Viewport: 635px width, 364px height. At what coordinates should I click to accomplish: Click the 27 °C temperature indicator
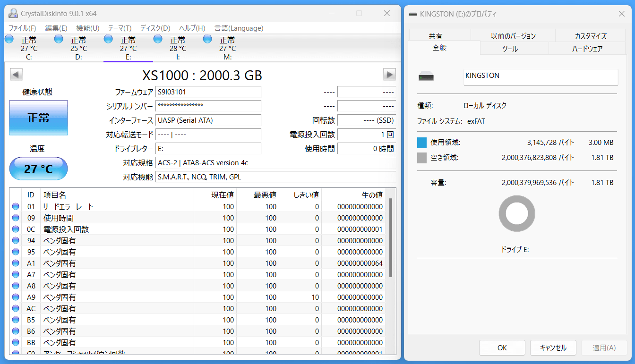(38, 169)
